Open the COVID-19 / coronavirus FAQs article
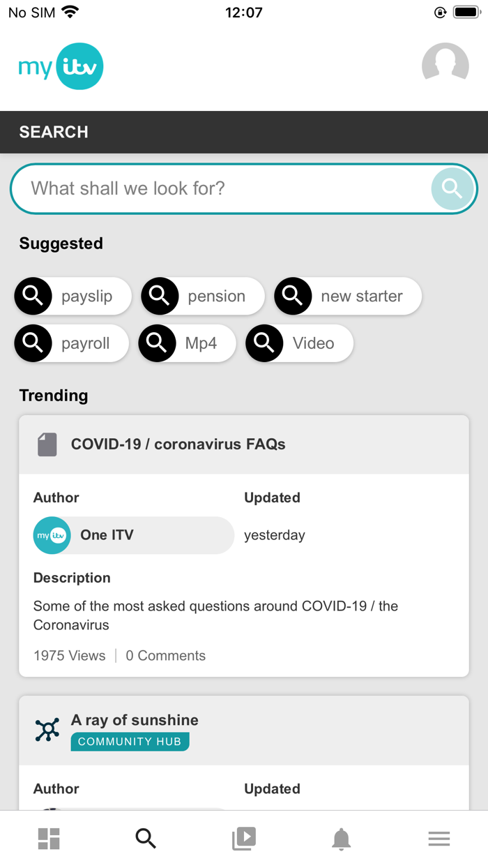This screenshot has height=868, width=488. [x=178, y=444]
